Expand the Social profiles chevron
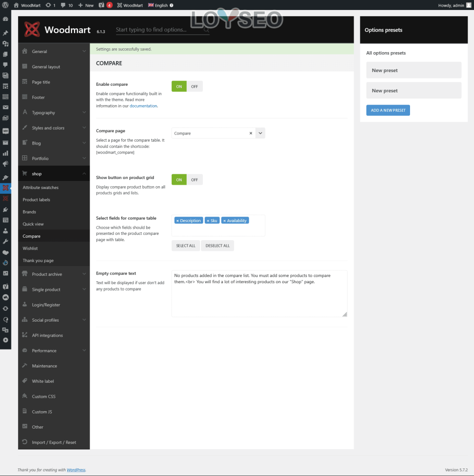Image resolution: width=474 pixels, height=476 pixels. pyautogui.click(x=84, y=320)
